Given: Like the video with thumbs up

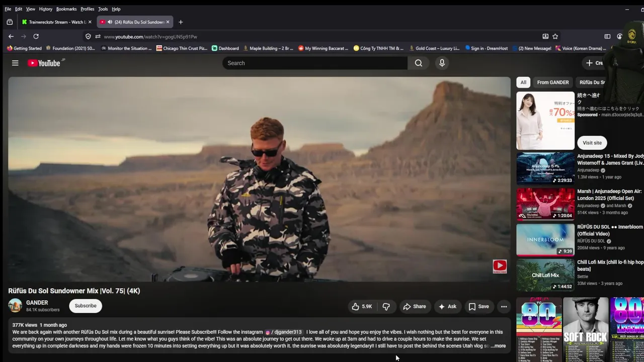Looking at the screenshot, I should click(362, 306).
